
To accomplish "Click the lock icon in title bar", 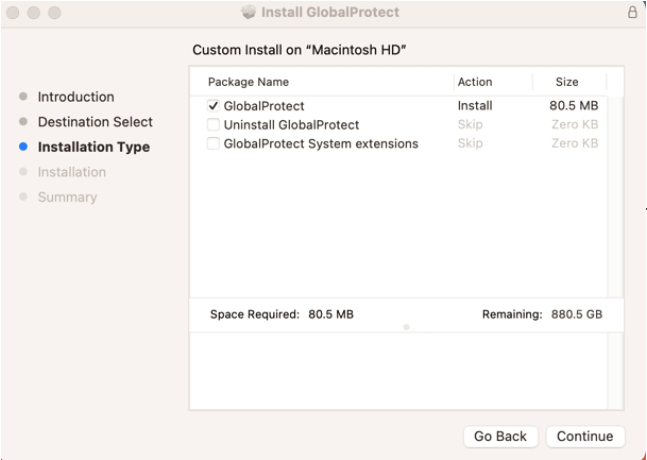I will [x=632, y=13].
